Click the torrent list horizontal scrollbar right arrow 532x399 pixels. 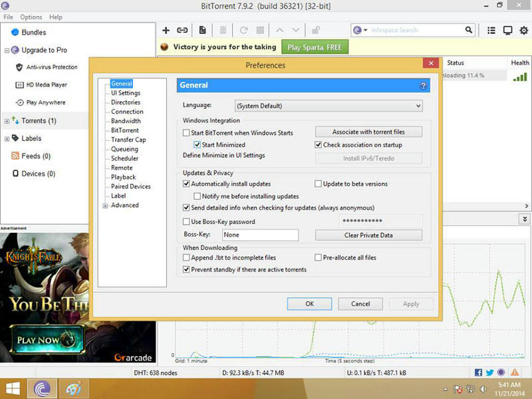[527, 205]
